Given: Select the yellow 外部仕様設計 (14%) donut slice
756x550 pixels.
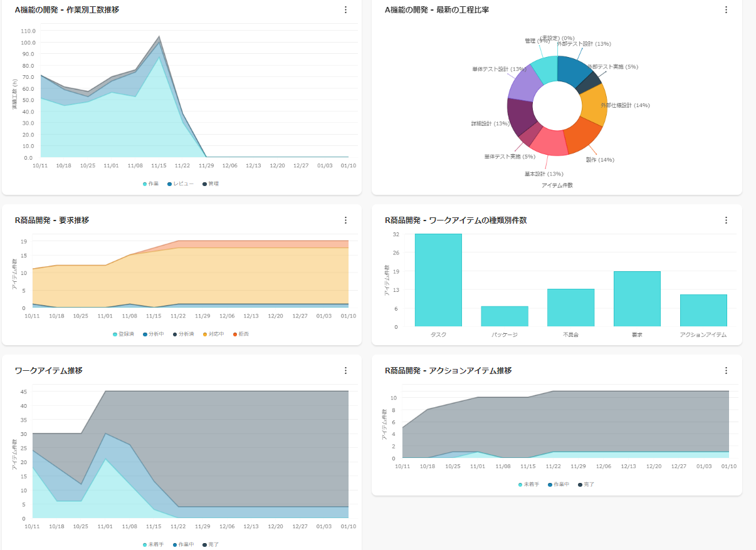Looking at the screenshot, I should [596, 105].
